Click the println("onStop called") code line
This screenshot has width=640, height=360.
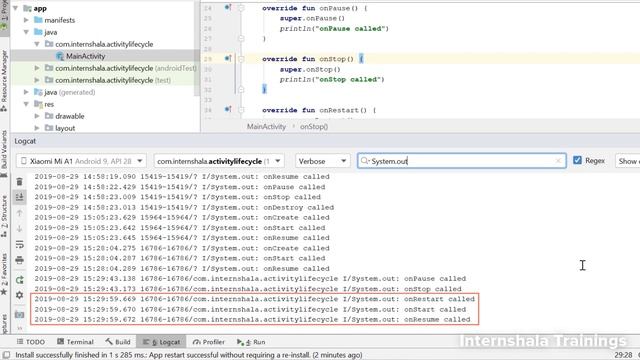tap(332, 80)
